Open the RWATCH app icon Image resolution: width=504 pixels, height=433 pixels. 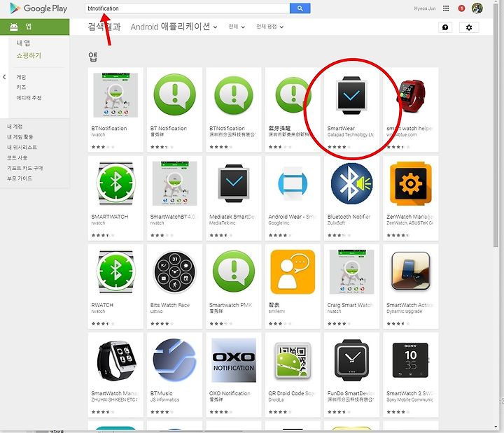pos(115,271)
